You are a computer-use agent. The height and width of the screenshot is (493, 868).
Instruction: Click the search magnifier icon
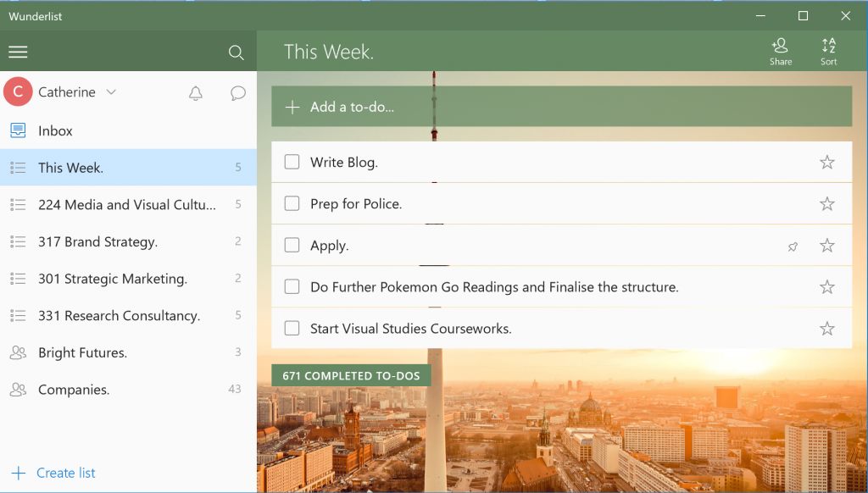click(x=236, y=53)
